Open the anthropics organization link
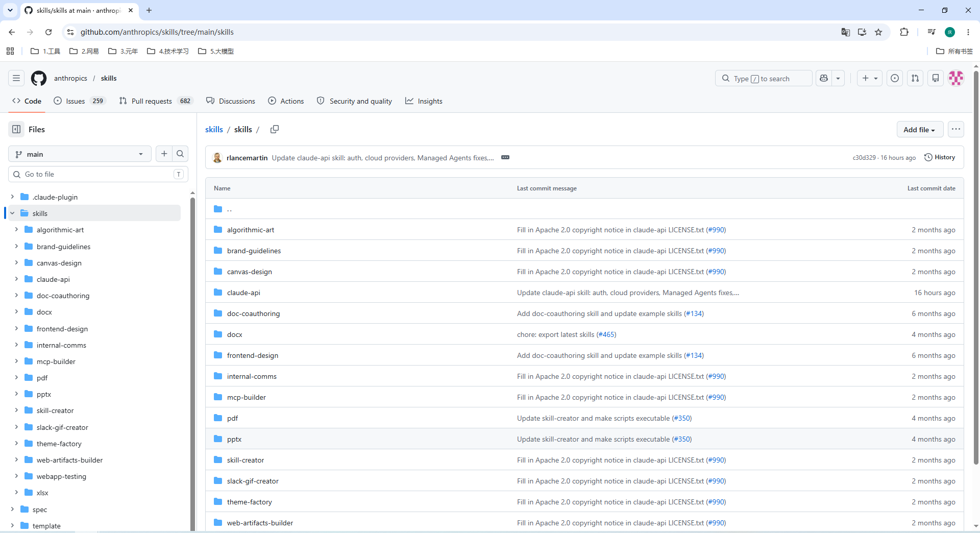The image size is (980, 533). [70, 78]
